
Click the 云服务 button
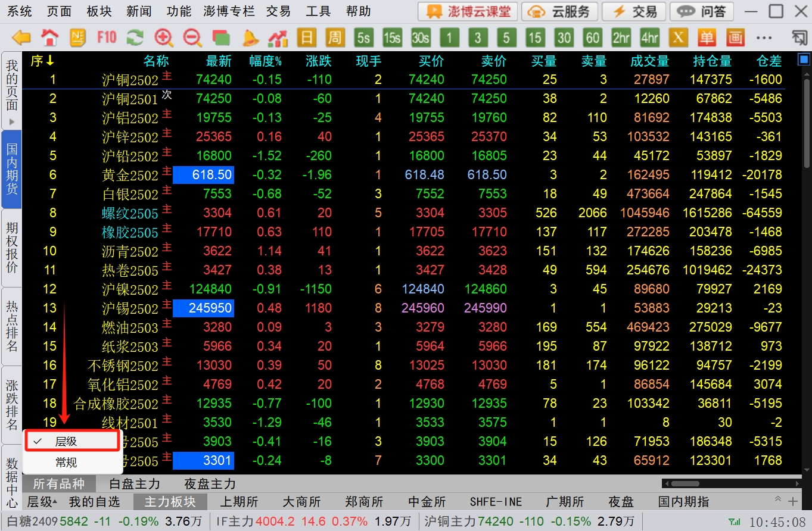(559, 11)
